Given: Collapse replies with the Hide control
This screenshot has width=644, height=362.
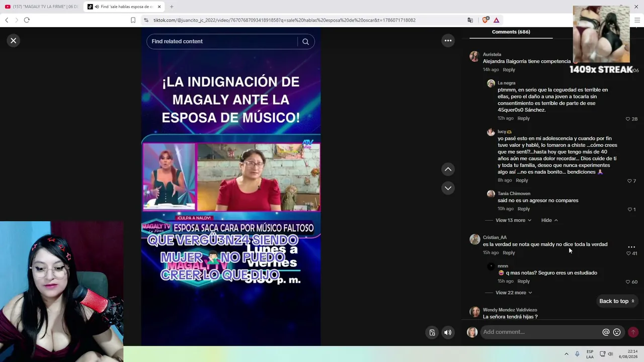Looking at the screenshot, I should tap(549, 220).
